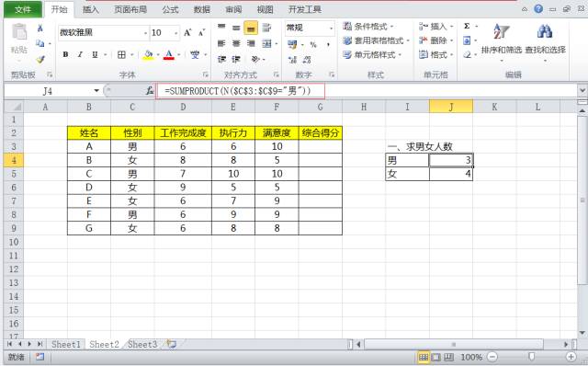This screenshot has height=366, width=588.
Task: Click the decrease decimal icon
Action: click(x=307, y=59)
